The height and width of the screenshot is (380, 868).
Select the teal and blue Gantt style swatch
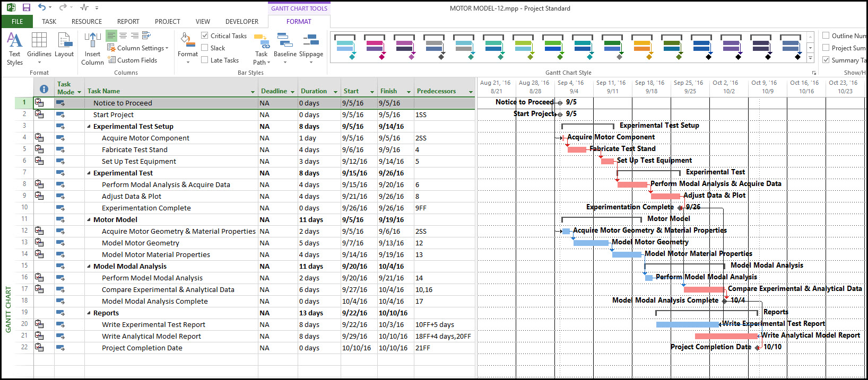click(x=345, y=47)
